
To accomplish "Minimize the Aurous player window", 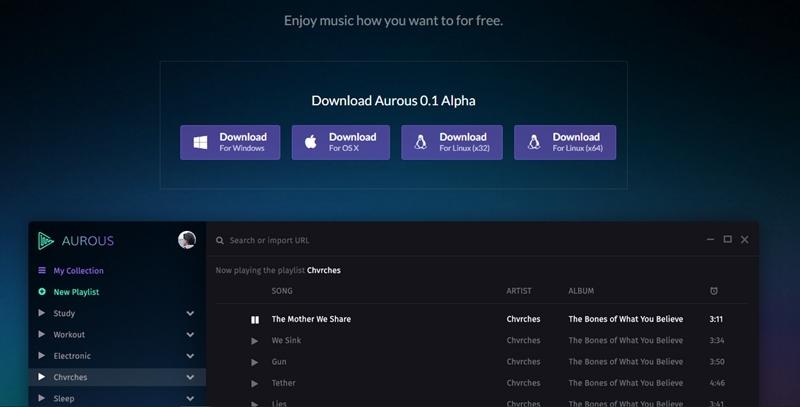I will click(710, 239).
